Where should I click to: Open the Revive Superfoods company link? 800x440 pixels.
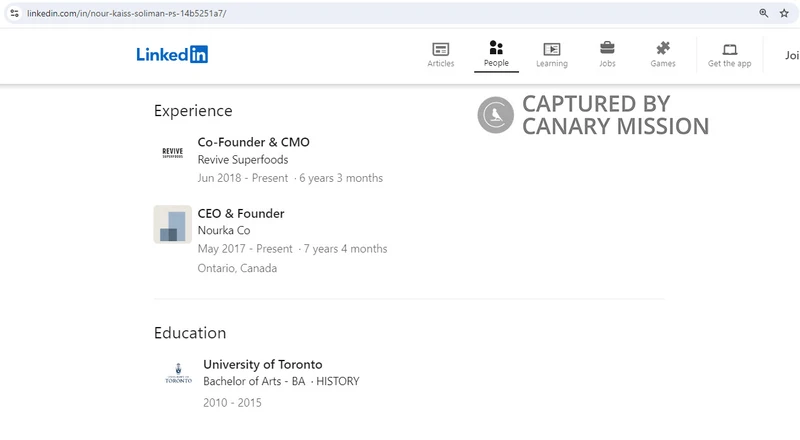[x=243, y=160]
